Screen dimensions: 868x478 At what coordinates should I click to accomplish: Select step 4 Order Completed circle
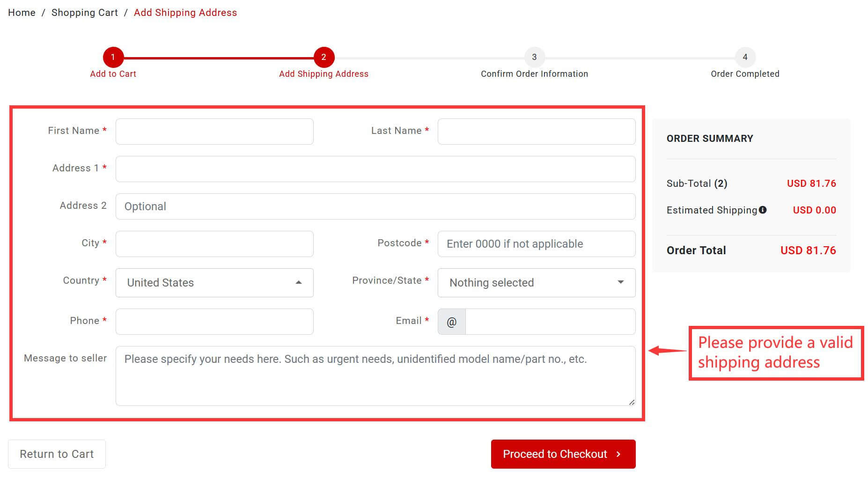[745, 57]
